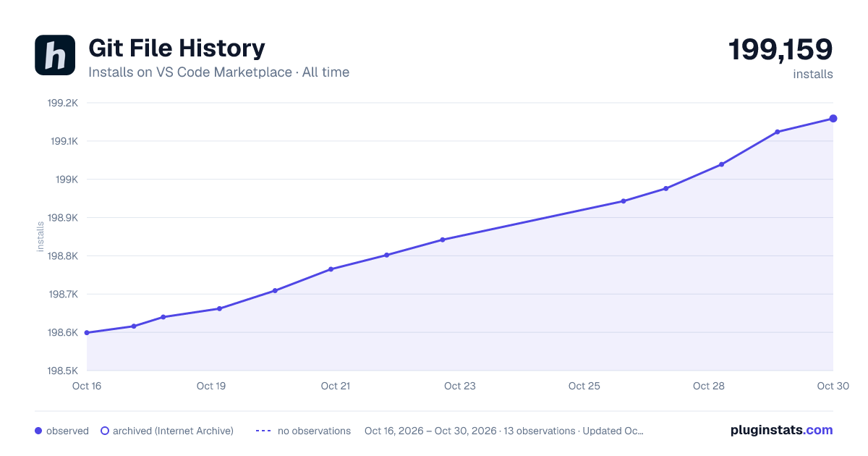Click the 199K y-axis label
Screen dimensions: 868x456
[67, 180]
